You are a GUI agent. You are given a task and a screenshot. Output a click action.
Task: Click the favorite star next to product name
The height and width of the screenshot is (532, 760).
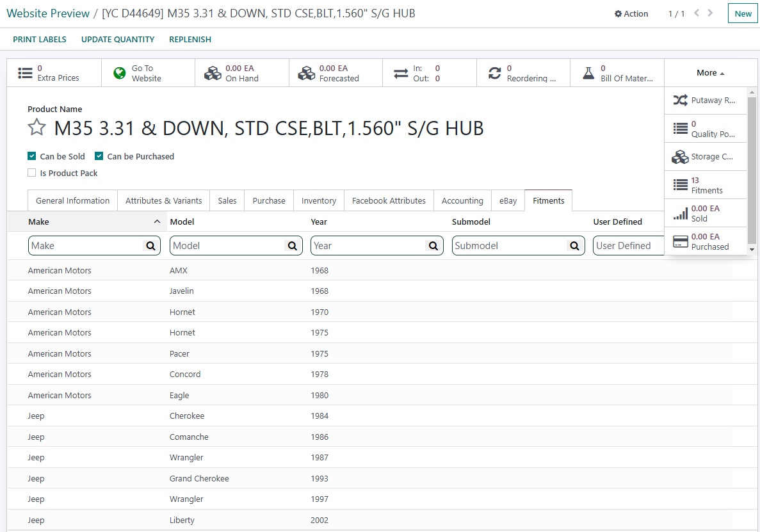click(x=36, y=128)
